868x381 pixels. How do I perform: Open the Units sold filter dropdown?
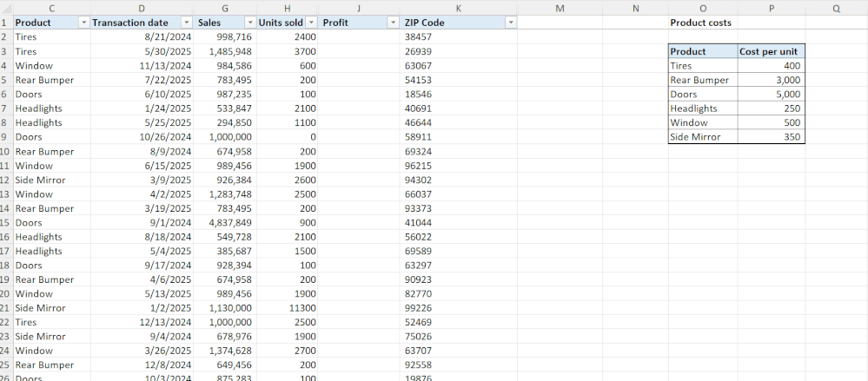tap(311, 23)
